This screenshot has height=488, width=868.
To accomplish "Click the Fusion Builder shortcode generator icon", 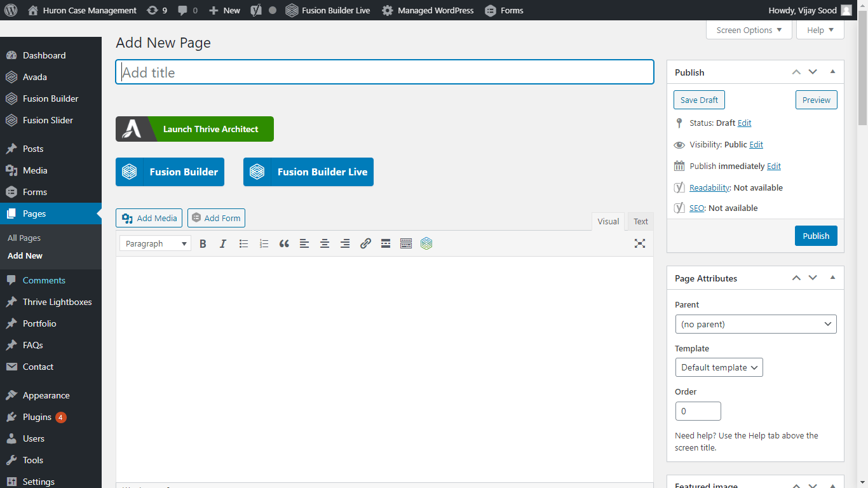I will (x=426, y=243).
